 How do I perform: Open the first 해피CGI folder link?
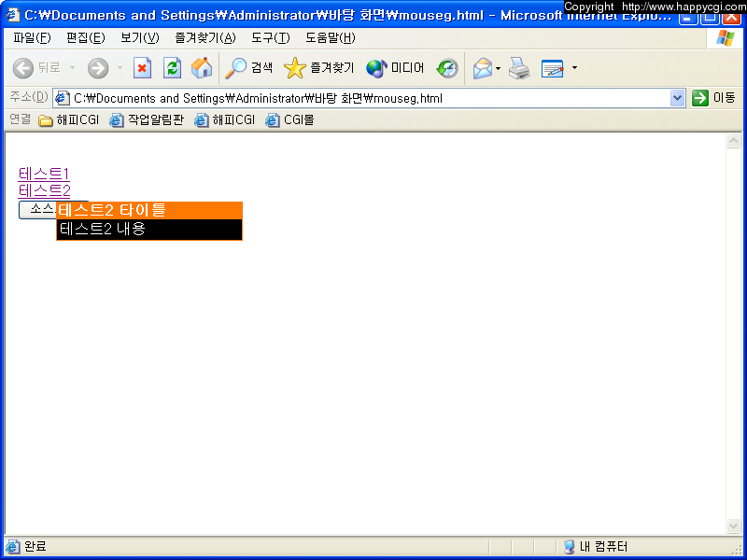tap(68, 120)
